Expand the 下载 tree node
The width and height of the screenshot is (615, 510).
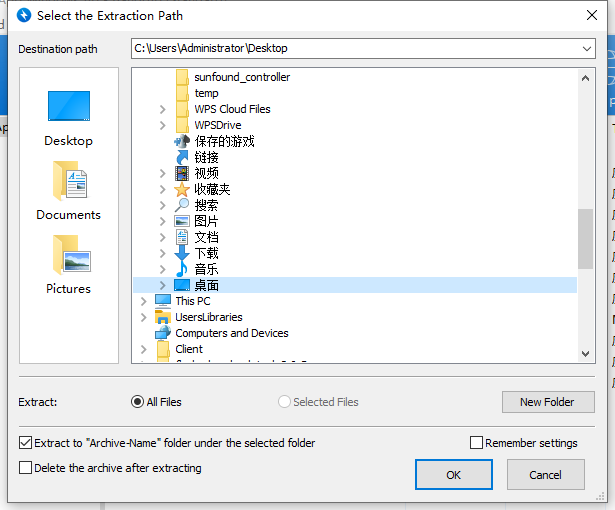[x=162, y=253]
